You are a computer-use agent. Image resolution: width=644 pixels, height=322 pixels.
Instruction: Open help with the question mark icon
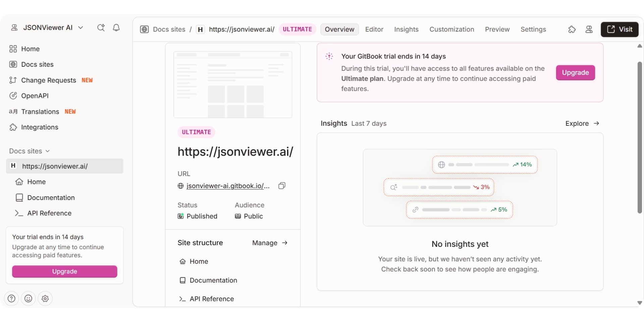coord(11,299)
